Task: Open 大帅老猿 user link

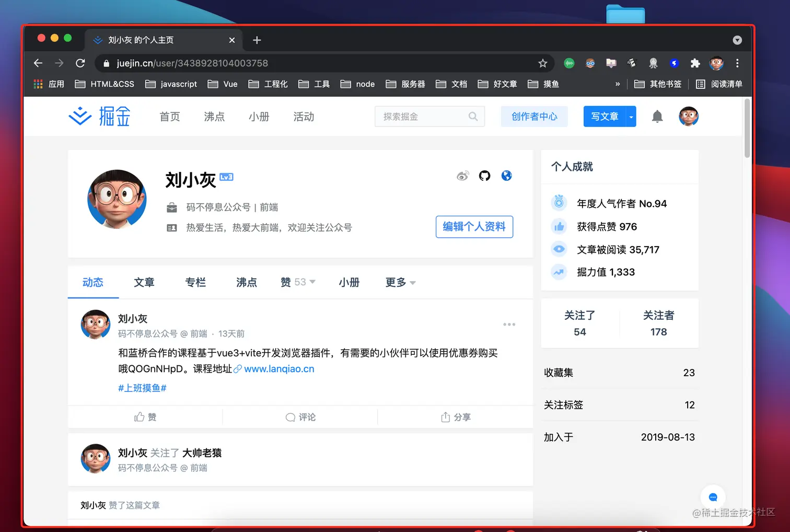Action: (x=202, y=453)
